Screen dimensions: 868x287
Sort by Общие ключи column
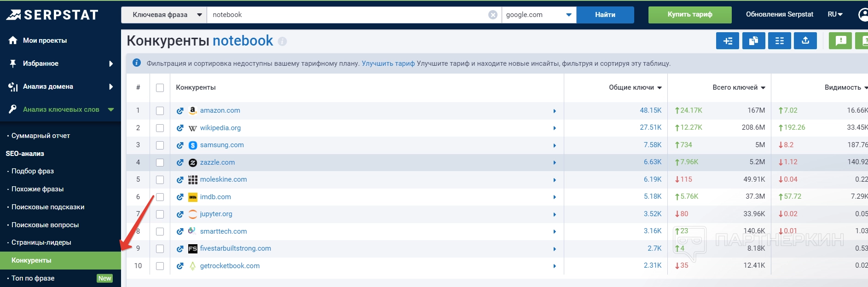pyautogui.click(x=635, y=87)
